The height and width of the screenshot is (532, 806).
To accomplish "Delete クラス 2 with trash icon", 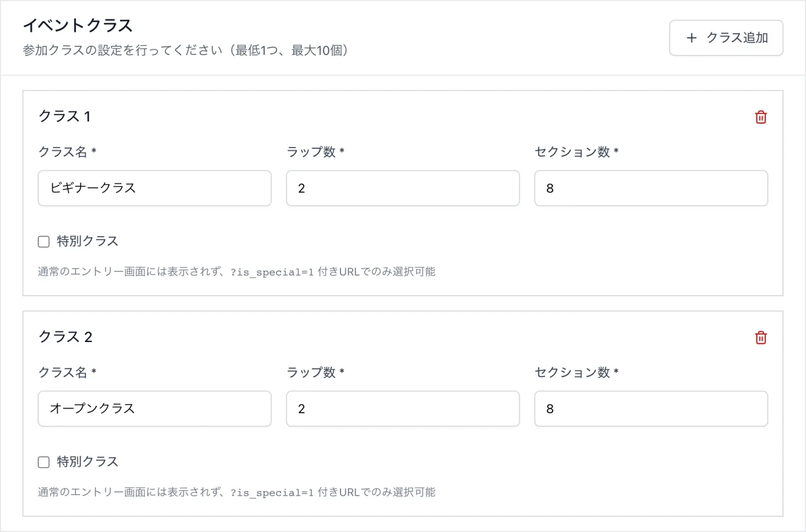I will (761, 338).
